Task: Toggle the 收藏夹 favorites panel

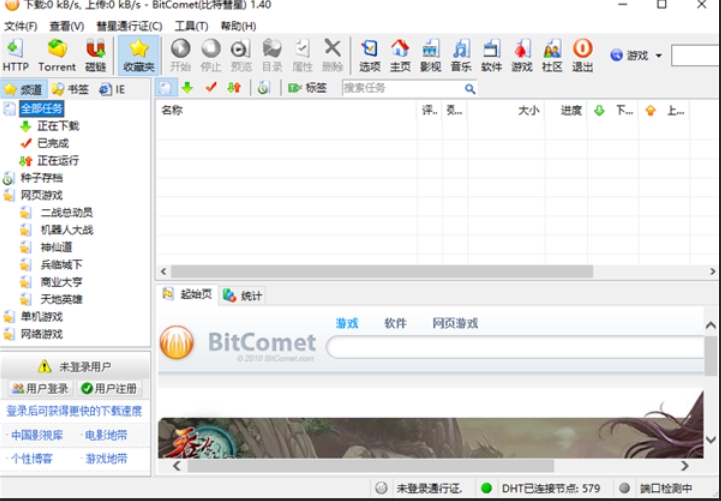Action: click(x=138, y=55)
